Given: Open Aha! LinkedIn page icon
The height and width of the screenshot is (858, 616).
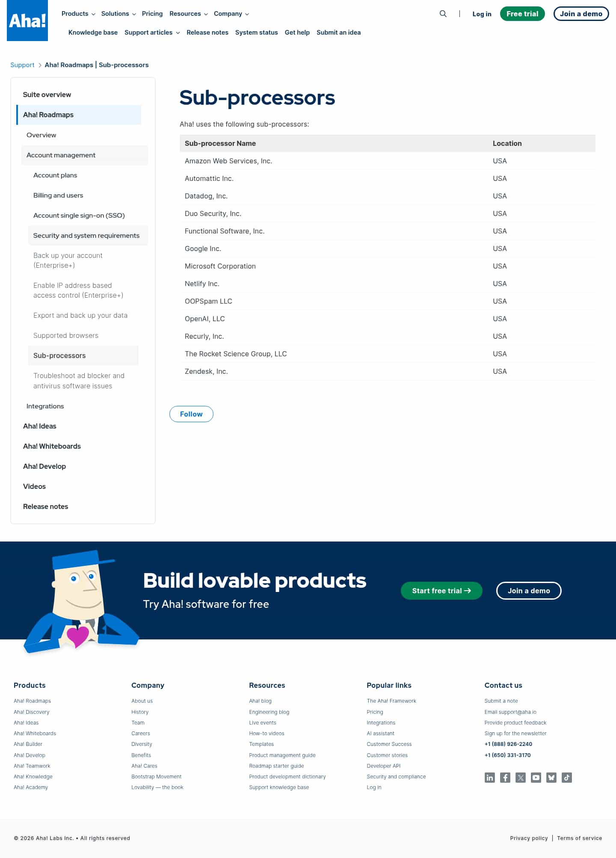Looking at the screenshot, I should (490, 778).
